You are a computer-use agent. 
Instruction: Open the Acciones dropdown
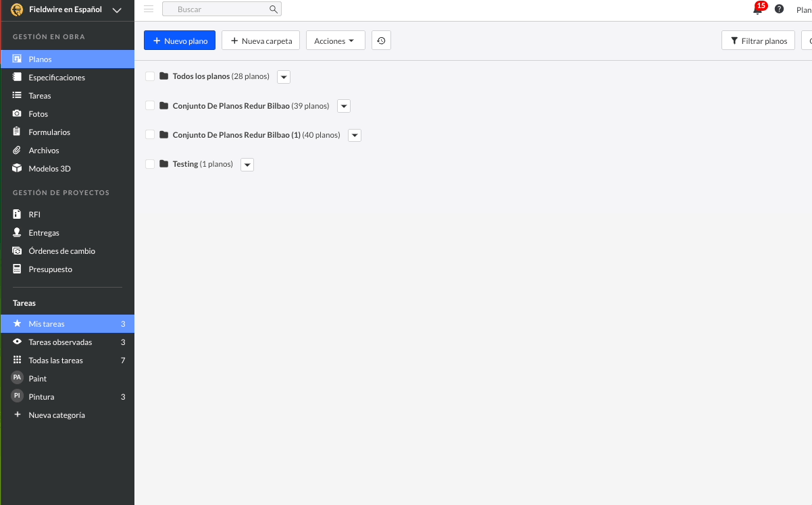[x=335, y=41]
